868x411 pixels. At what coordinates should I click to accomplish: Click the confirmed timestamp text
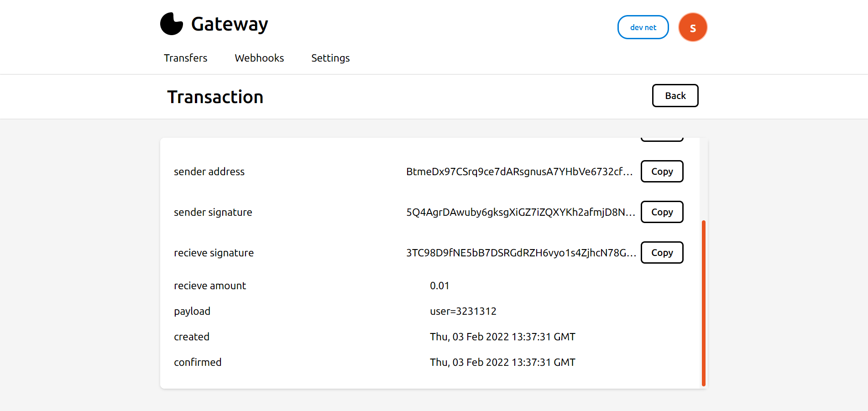(x=502, y=362)
